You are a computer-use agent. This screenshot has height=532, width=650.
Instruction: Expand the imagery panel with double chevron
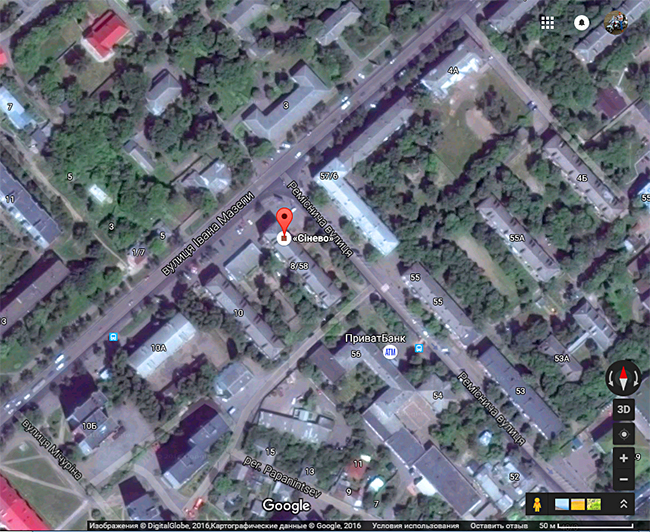coord(625,504)
